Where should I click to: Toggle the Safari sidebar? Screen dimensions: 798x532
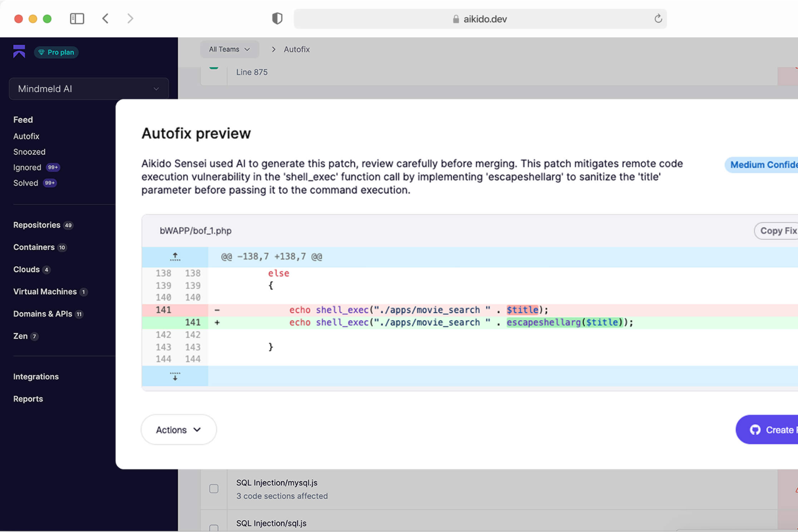pyautogui.click(x=77, y=18)
